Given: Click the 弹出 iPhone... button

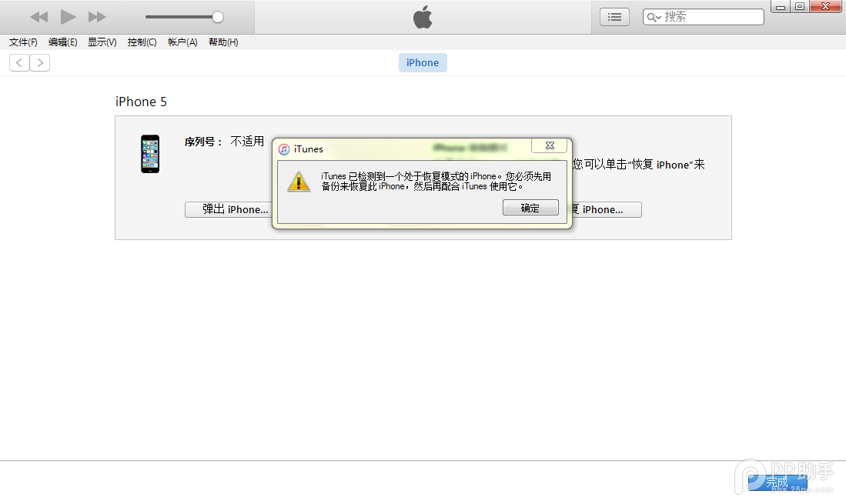Looking at the screenshot, I should (x=228, y=210).
